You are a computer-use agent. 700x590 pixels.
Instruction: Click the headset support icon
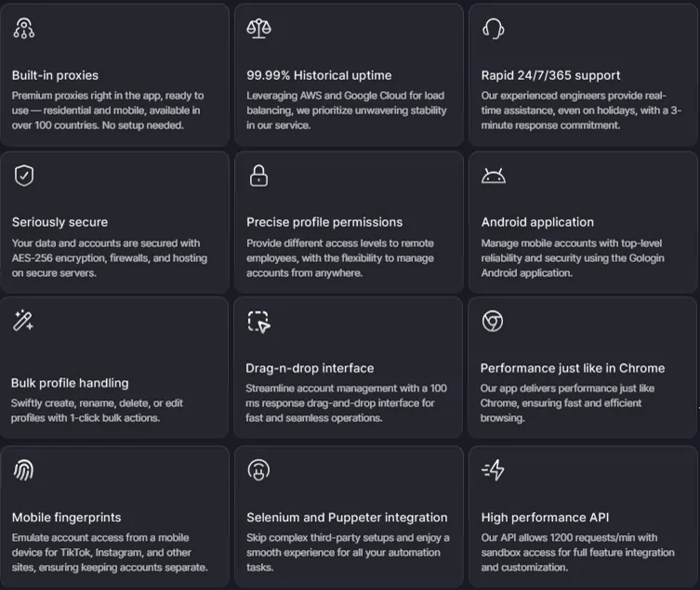tap(494, 29)
